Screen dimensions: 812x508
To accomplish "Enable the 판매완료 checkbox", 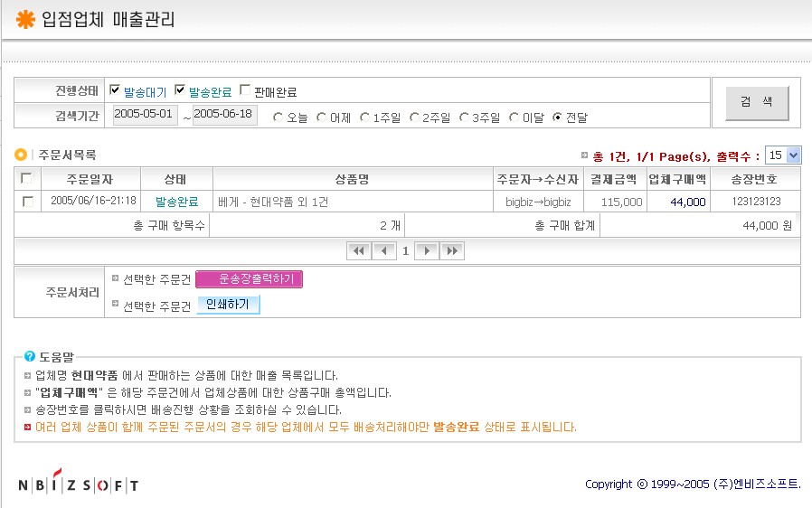I will (x=245, y=90).
